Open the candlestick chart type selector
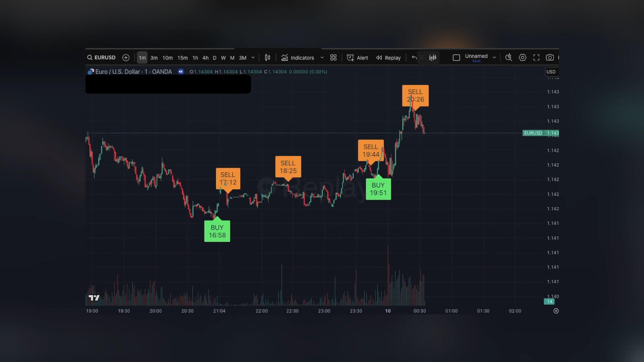Image resolution: width=644 pixels, height=362 pixels. [267, 58]
